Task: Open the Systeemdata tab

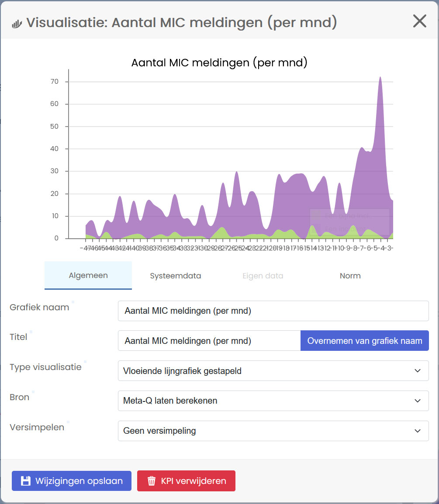Action: 176,276
